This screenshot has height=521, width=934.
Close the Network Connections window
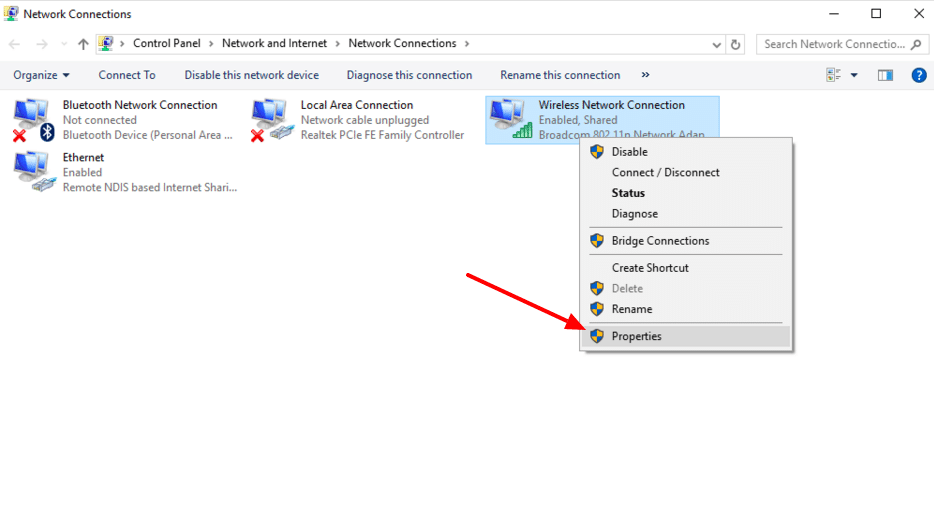919,14
